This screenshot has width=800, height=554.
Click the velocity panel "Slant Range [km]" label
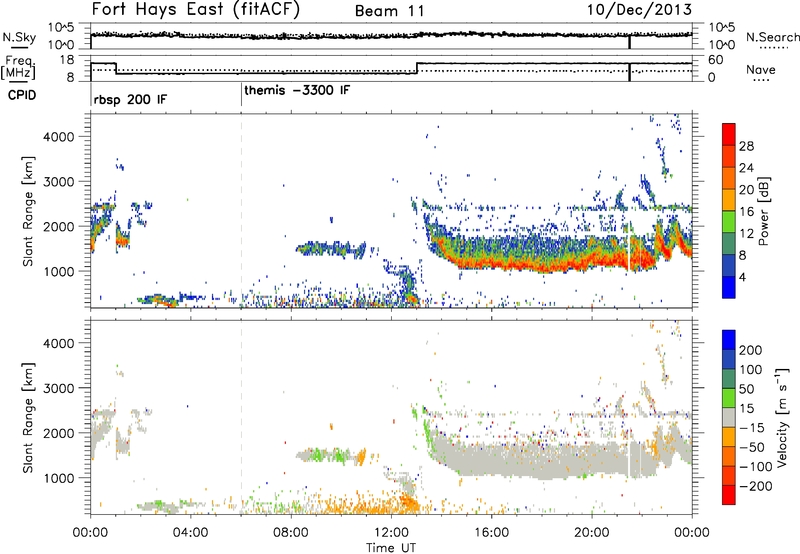click(28, 418)
